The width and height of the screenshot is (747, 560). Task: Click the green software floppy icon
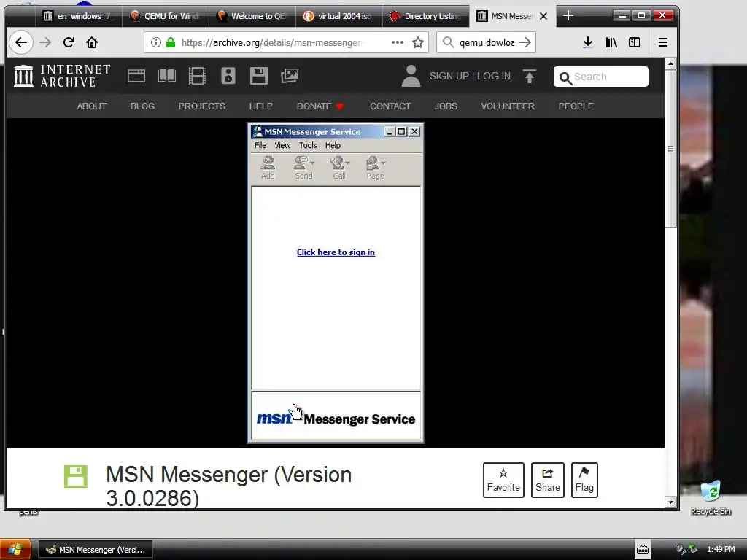click(x=76, y=476)
